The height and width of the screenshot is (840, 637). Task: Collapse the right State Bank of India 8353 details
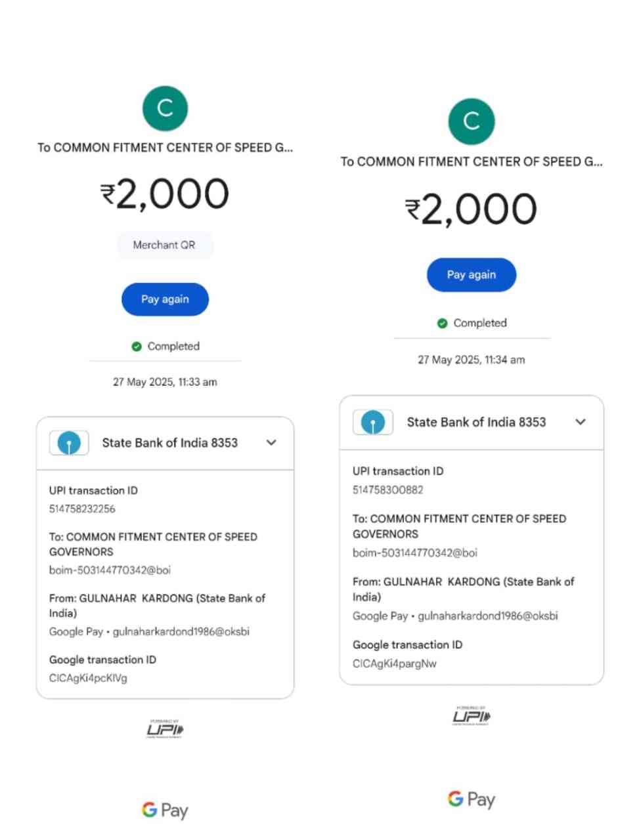(x=580, y=422)
